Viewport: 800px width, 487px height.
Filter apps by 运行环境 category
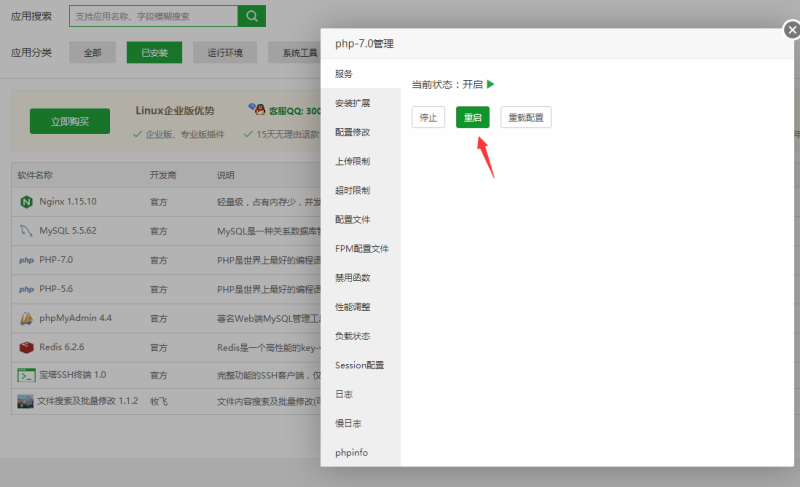tap(226, 53)
